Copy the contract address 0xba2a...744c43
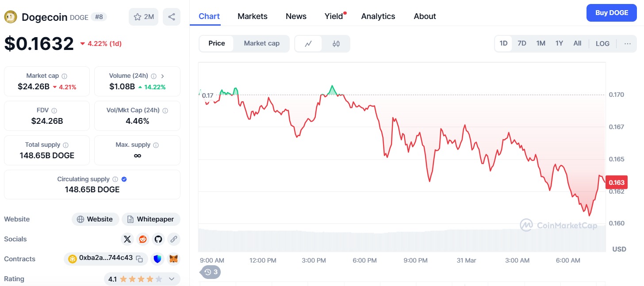The width and height of the screenshot is (644, 286). pyautogui.click(x=139, y=259)
